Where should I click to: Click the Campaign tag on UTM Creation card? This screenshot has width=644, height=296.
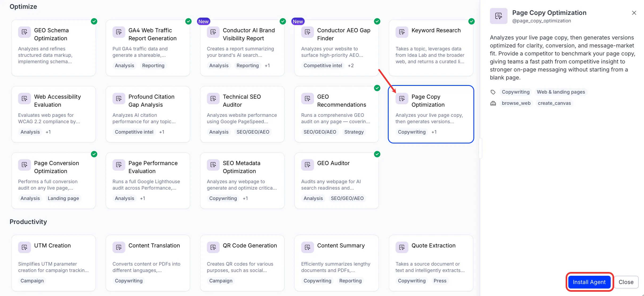pyautogui.click(x=32, y=281)
